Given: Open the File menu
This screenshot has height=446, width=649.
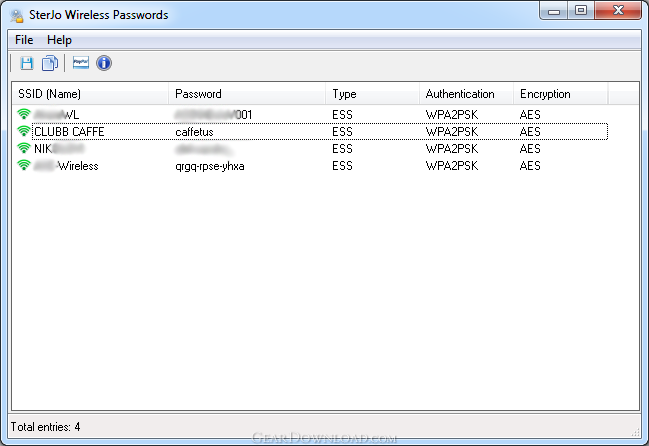Looking at the screenshot, I should coord(24,40).
